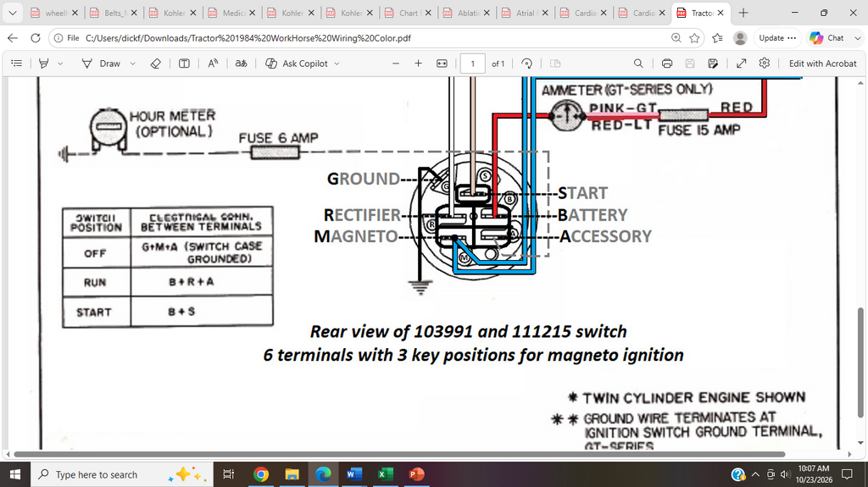Show hidden system tray icons

(x=755, y=474)
